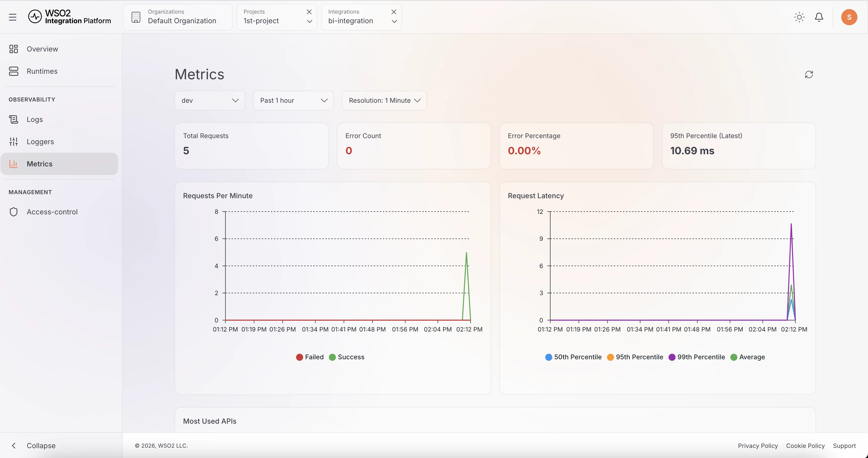Click the 50th Percentile blue legend swatch
Screen dimensions: 868x458
tap(548, 357)
